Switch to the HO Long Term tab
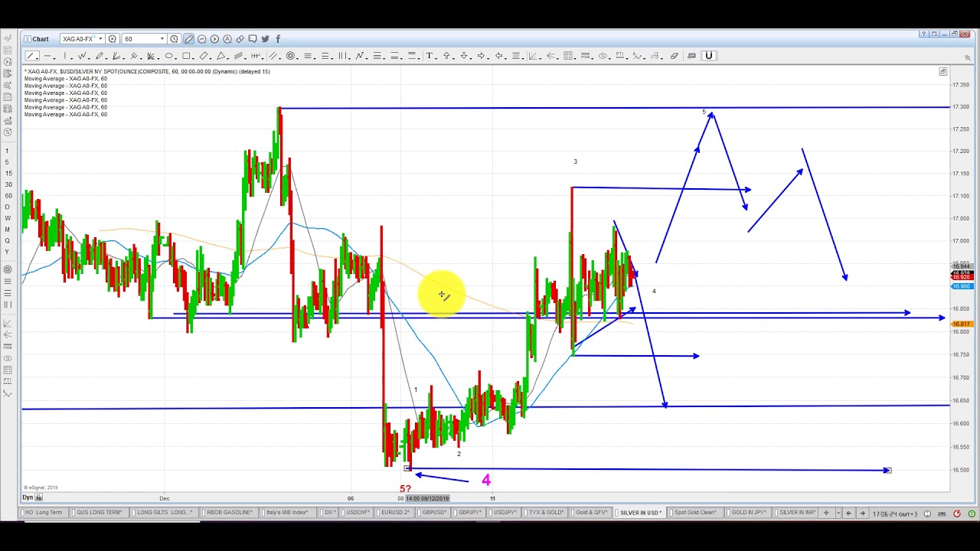The height and width of the screenshot is (551, 980). [43, 513]
